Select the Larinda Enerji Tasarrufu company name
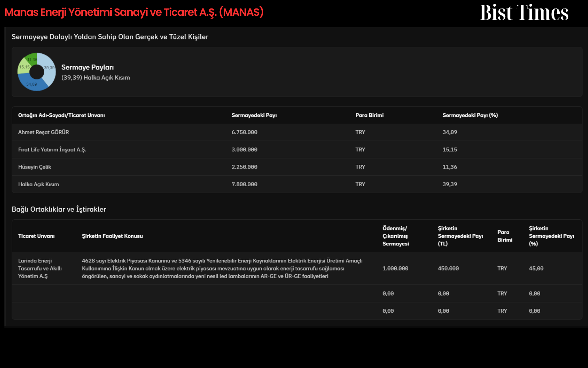Image resolution: width=588 pixels, height=368 pixels. [40, 268]
